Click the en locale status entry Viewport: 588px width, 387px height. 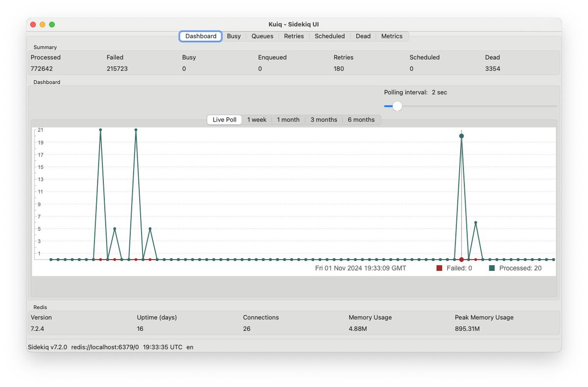click(190, 347)
